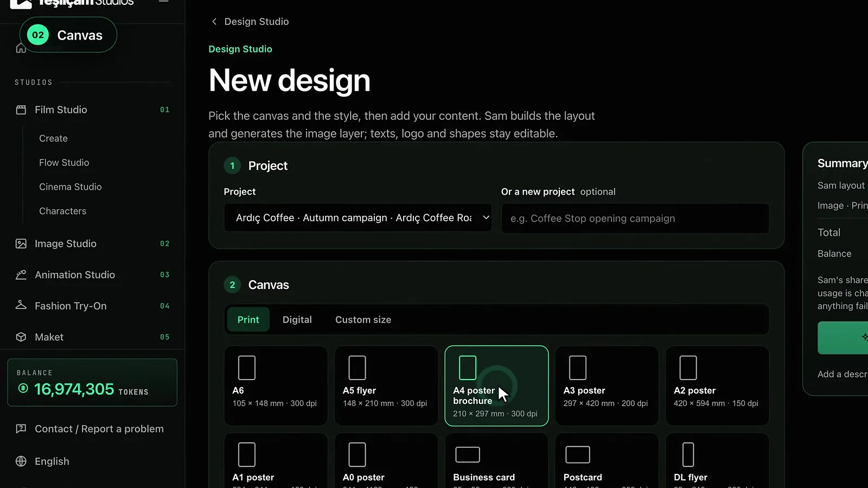Click the back chevron beside Design Studio
The height and width of the screenshot is (488, 868).
click(x=214, y=21)
